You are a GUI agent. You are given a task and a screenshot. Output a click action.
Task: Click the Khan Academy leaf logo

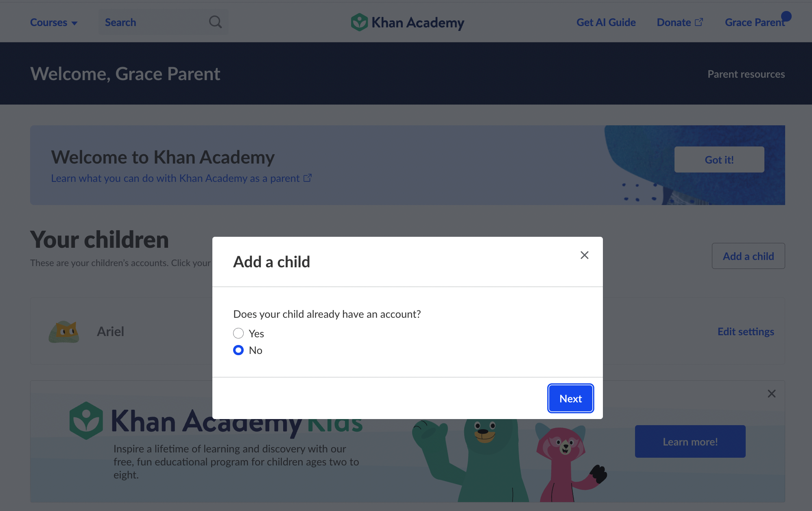coord(359,22)
